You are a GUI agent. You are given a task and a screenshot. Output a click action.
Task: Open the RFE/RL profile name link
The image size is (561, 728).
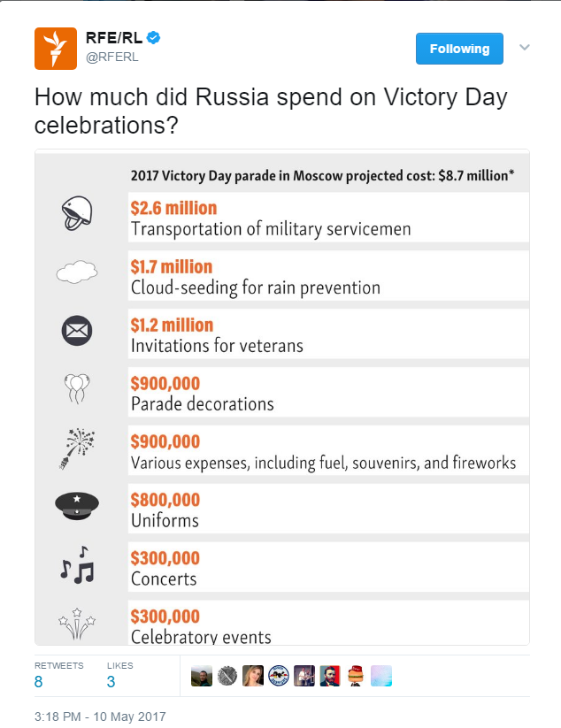pos(113,38)
